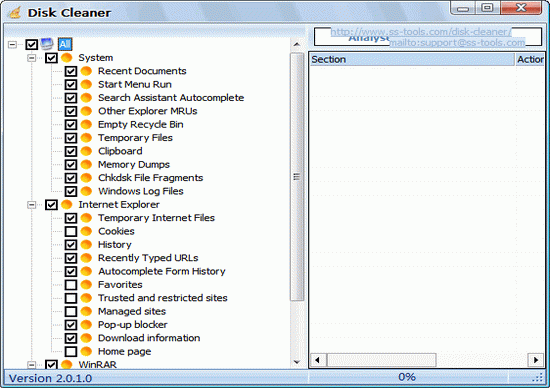Collapse the Internet Explorer tree node
Image resolution: width=550 pixels, height=388 pixels.
[32, 204]
